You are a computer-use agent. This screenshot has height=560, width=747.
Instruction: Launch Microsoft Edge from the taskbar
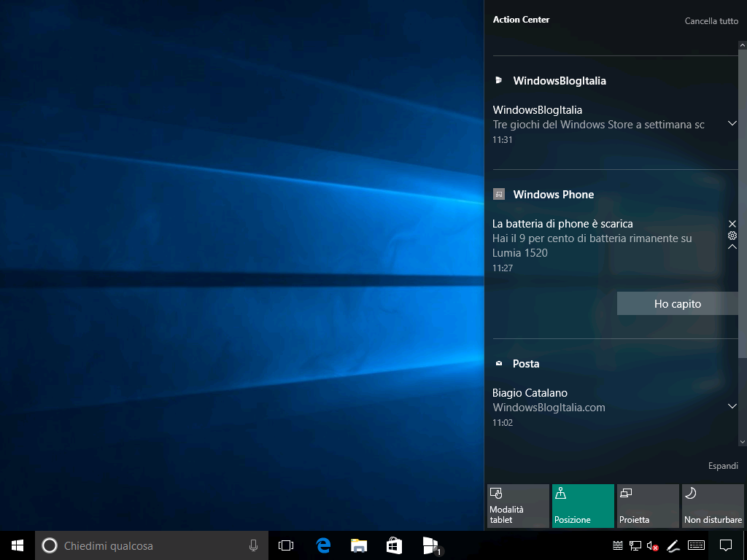click(323, 545)
